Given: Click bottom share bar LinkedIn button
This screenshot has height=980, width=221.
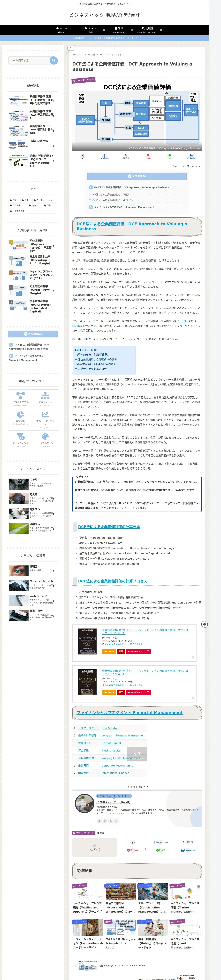Looking at the screenshot, I should tap(188, 850).
